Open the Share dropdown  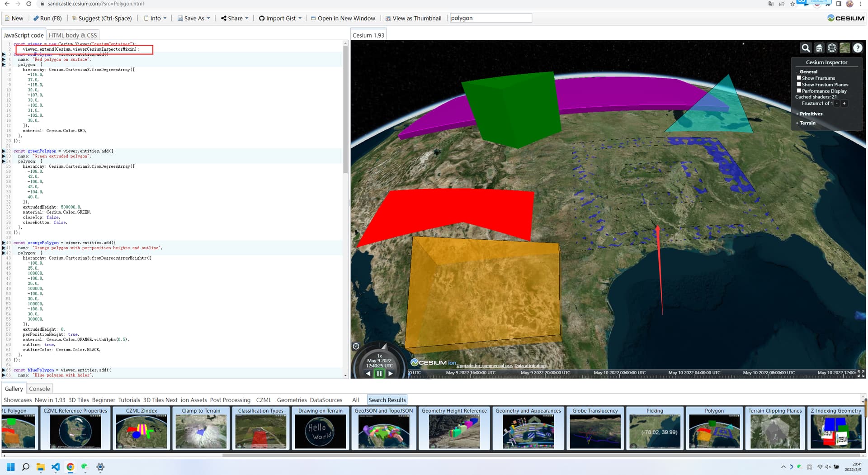[x=235, y=18]
